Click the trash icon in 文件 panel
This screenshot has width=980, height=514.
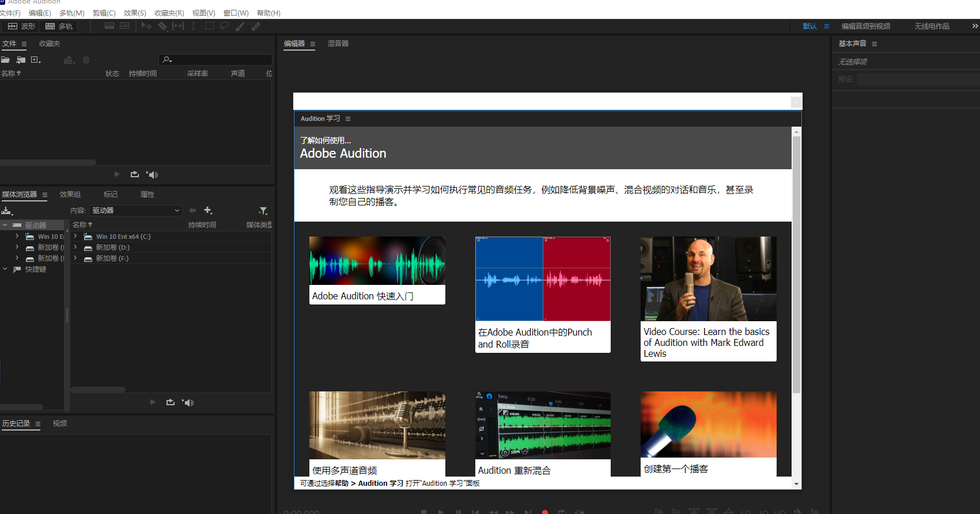[86, 60]
